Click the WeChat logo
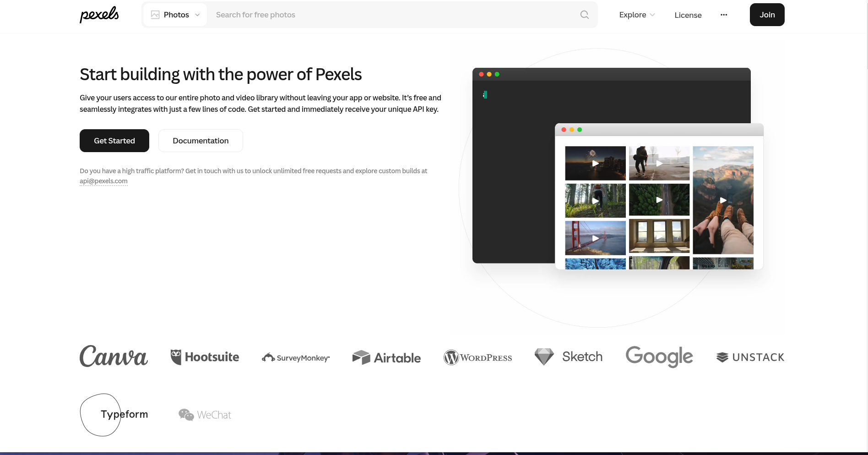868x455 pixels. coord(205,415)
